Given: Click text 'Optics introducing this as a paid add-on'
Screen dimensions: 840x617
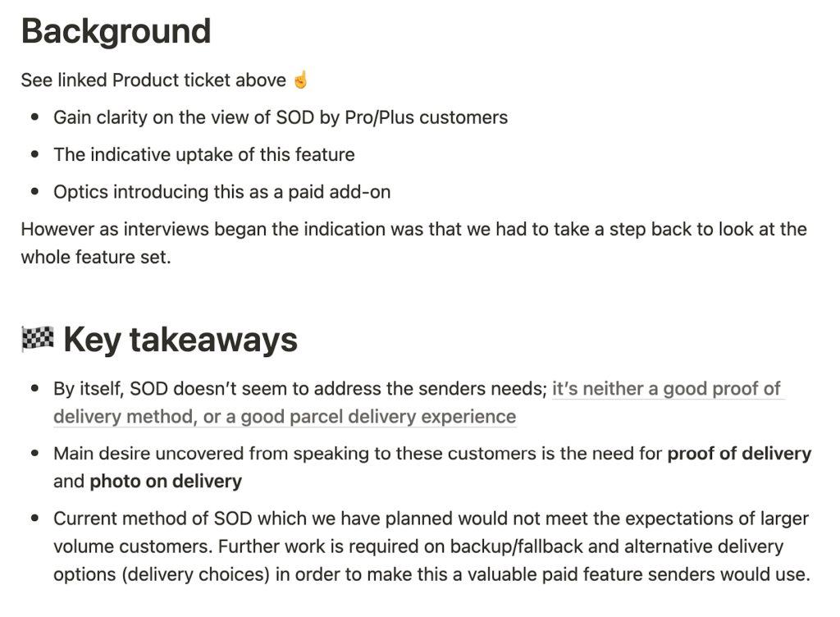Looking at the screenshot, I should point(221,192).
